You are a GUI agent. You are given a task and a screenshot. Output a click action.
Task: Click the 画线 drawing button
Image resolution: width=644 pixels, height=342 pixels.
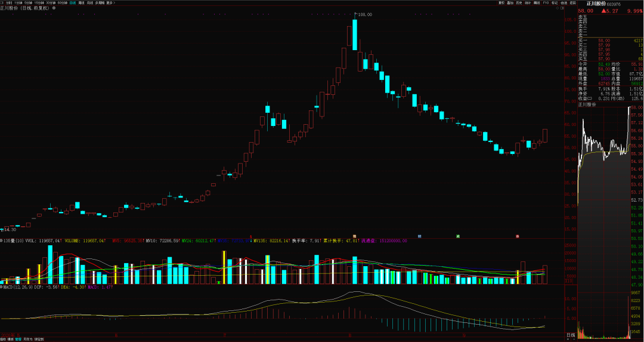coord(537,3)
